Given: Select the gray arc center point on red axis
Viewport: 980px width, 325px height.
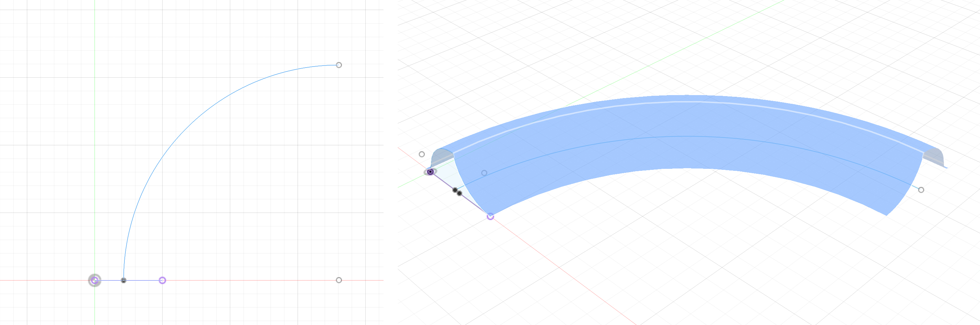Looking at the screenshot, I should tap(339, 280).
